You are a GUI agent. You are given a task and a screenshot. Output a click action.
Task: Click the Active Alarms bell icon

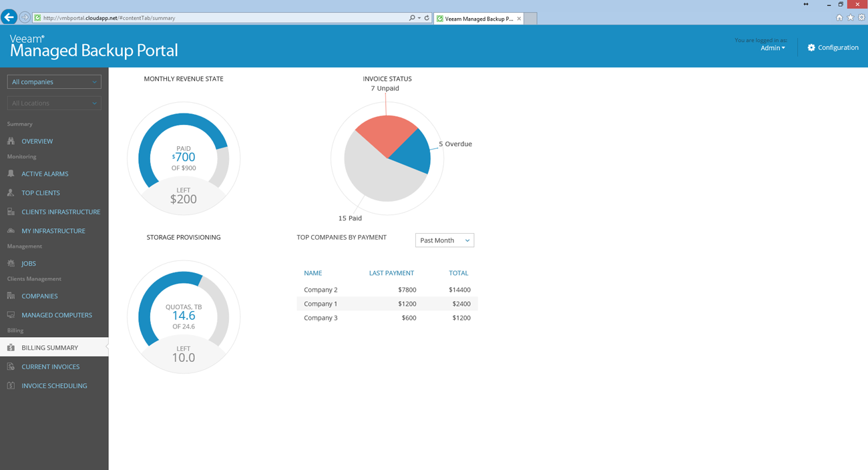point(11,174)
